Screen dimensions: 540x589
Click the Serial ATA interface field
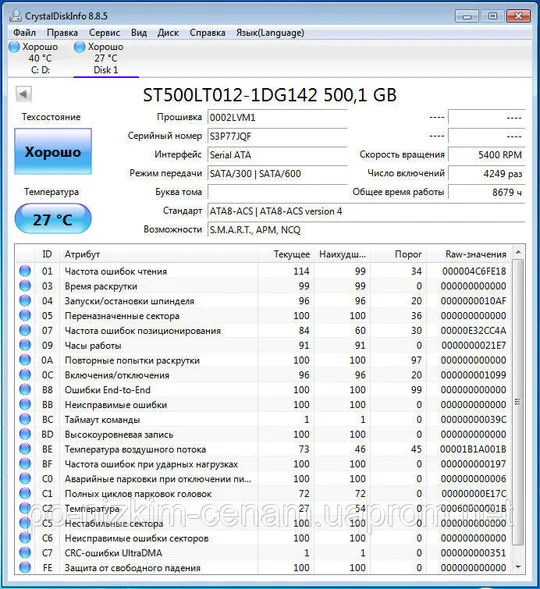coord(277,155)
